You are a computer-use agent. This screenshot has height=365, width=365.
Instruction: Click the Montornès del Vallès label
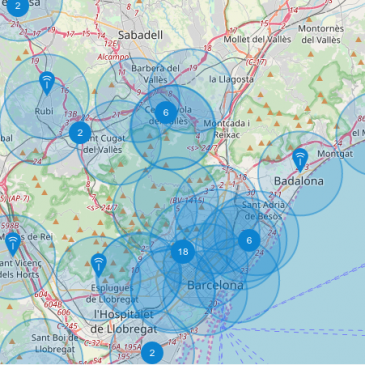point(321,34)
